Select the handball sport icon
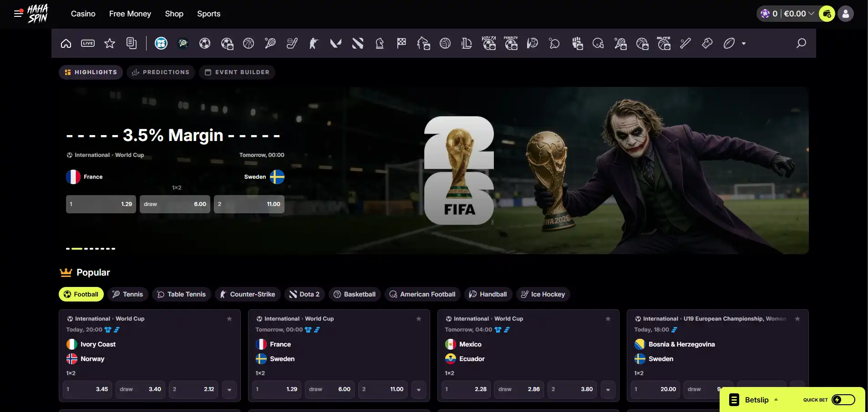Image resolution: width=868 pixels, height=412 pixels. [x=533, y=43]
